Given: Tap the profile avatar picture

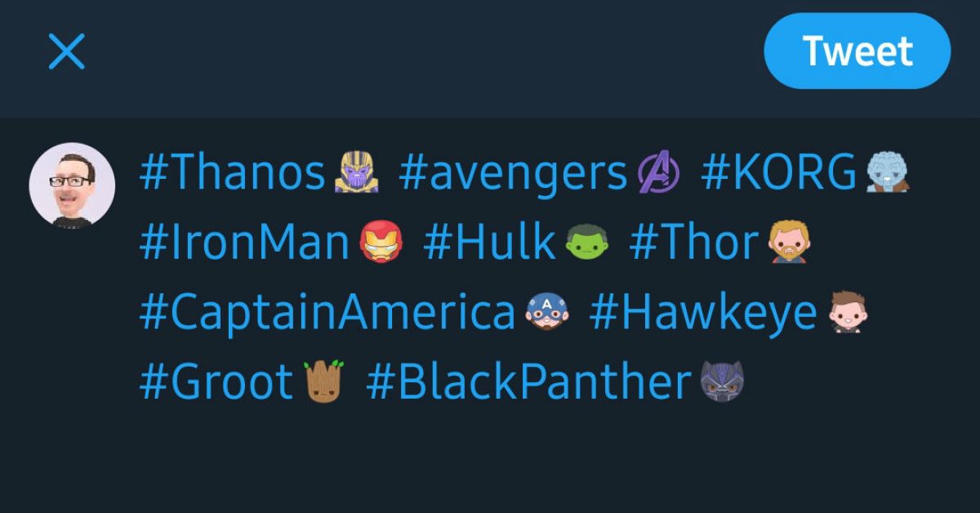Looking at the screenshot, I should 72,185.
